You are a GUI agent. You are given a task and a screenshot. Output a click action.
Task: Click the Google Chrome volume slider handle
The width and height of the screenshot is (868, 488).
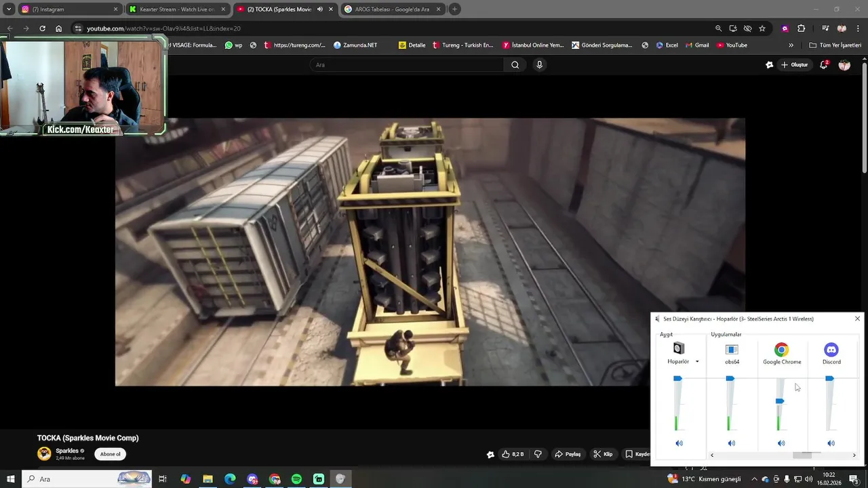coord(780,401)
